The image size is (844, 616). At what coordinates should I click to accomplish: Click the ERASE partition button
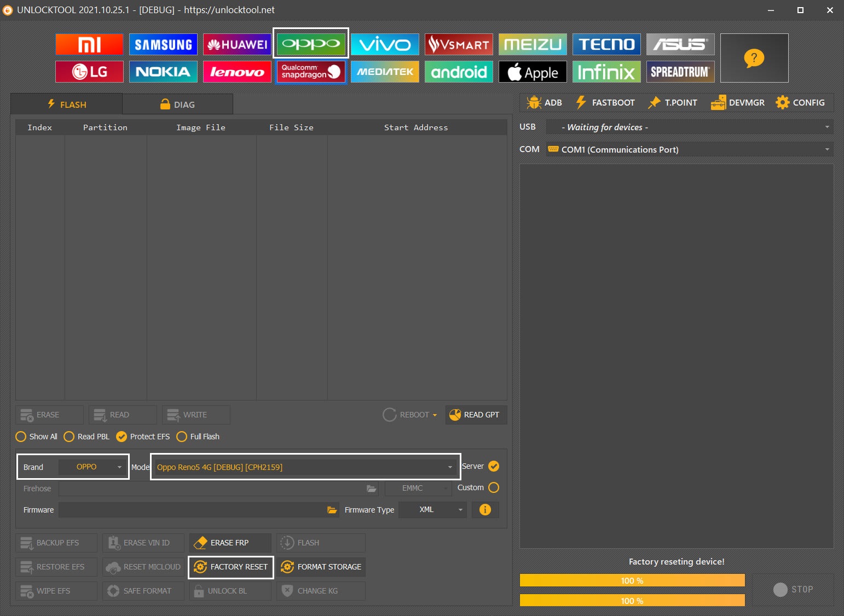[49, 415]
